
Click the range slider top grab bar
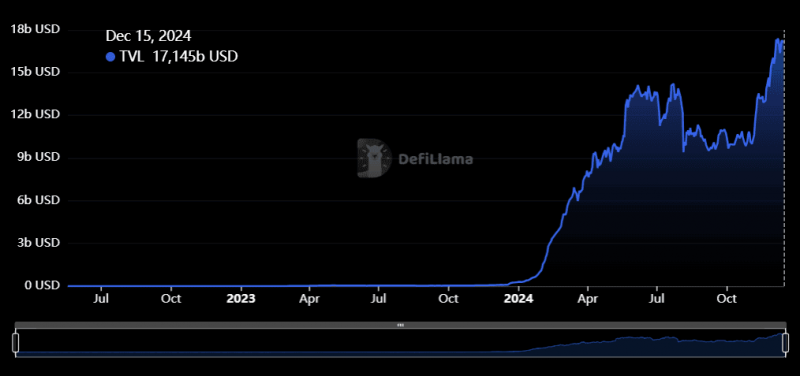point(401,324)
